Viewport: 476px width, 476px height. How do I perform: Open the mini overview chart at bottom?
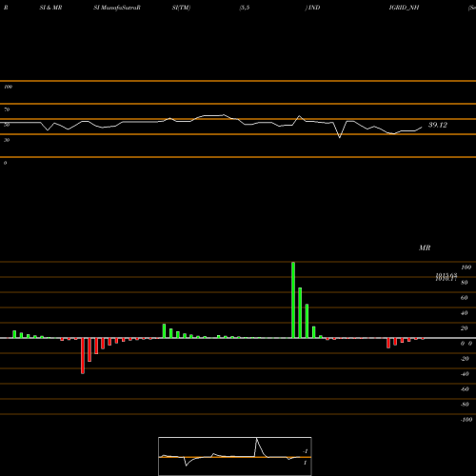235,456
